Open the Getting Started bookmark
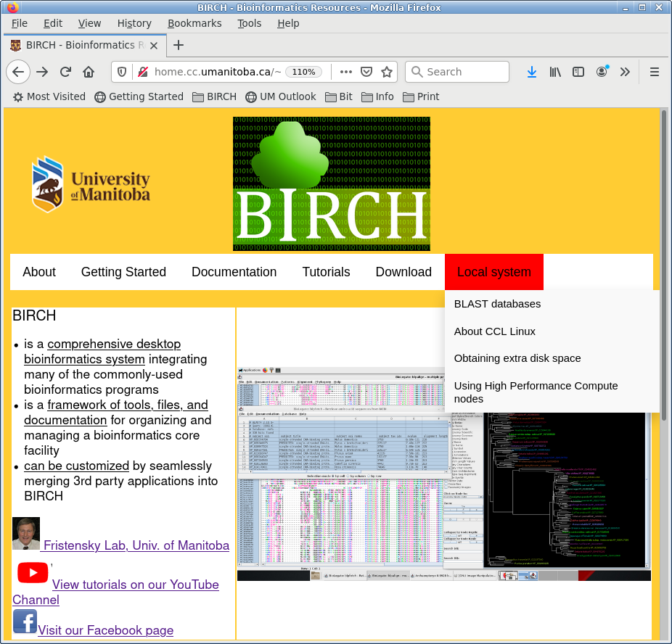 pyautogui.click(x=139, y=96)
